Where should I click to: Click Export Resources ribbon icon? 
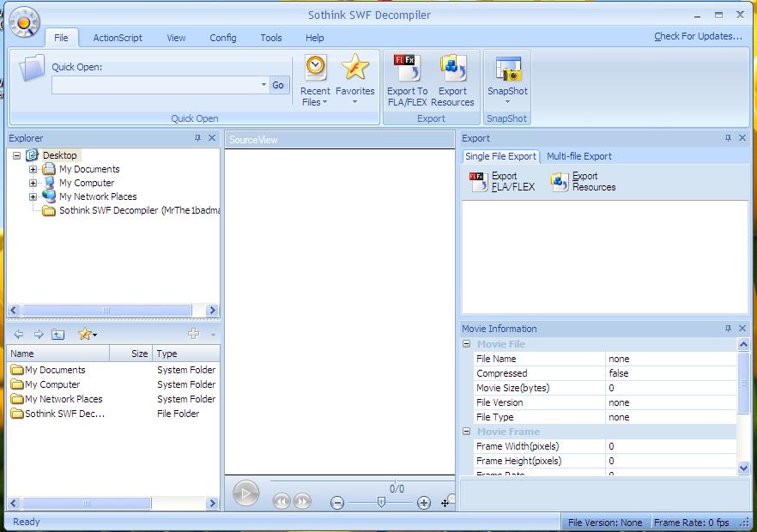[x=452, y=80]
